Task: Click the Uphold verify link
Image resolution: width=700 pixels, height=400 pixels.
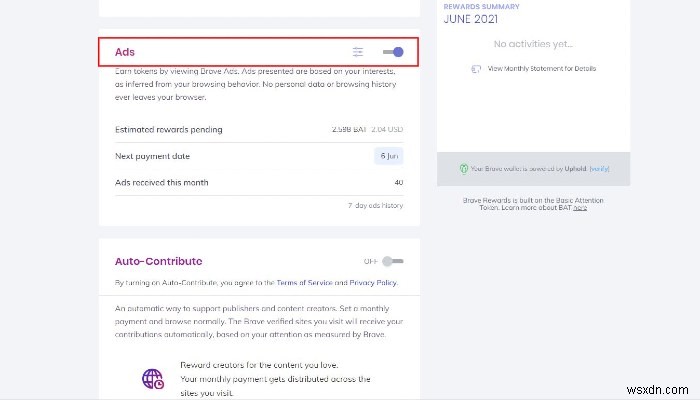Action: [x=600, y=168]
